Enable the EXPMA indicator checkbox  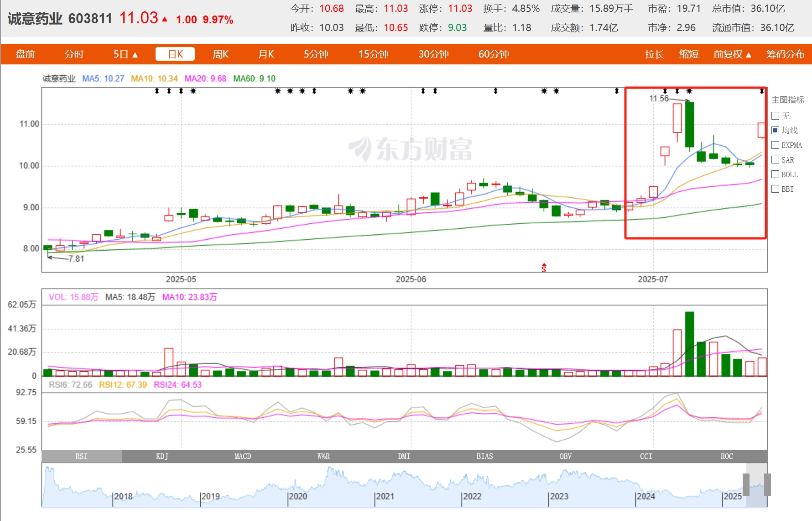775,145
